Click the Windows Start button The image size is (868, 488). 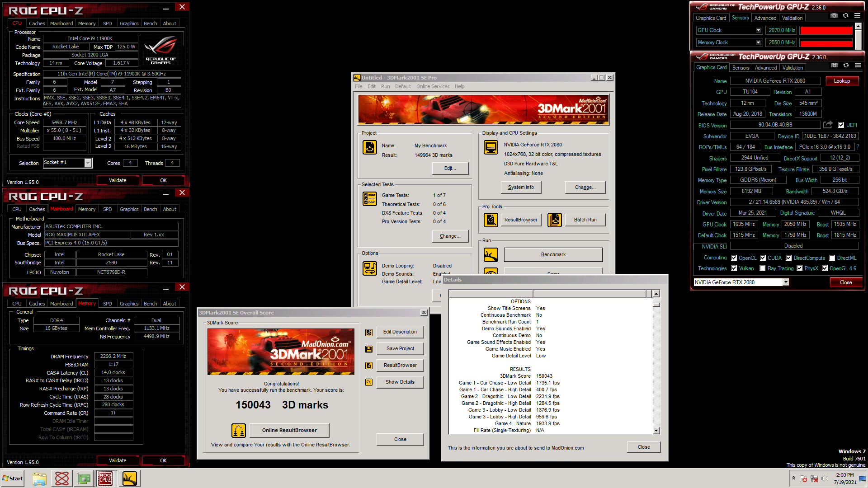tap(13, 479)
